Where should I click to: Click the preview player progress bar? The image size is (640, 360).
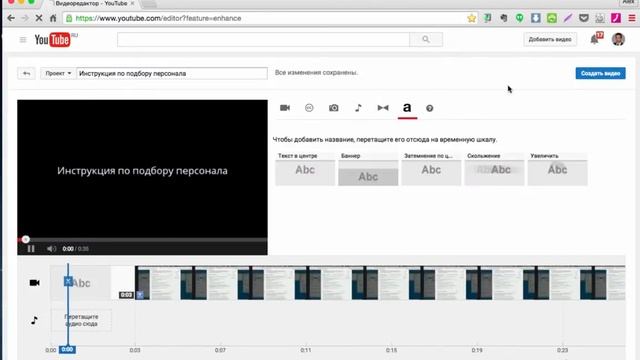(142, 240)
